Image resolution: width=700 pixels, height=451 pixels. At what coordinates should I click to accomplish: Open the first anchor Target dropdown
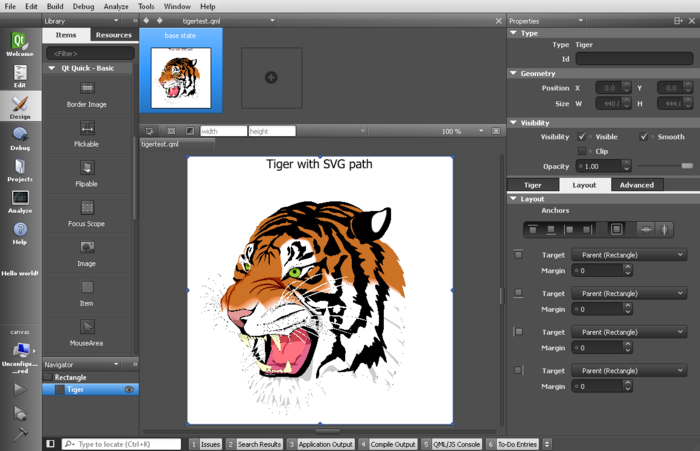click(x=628, y=255)
